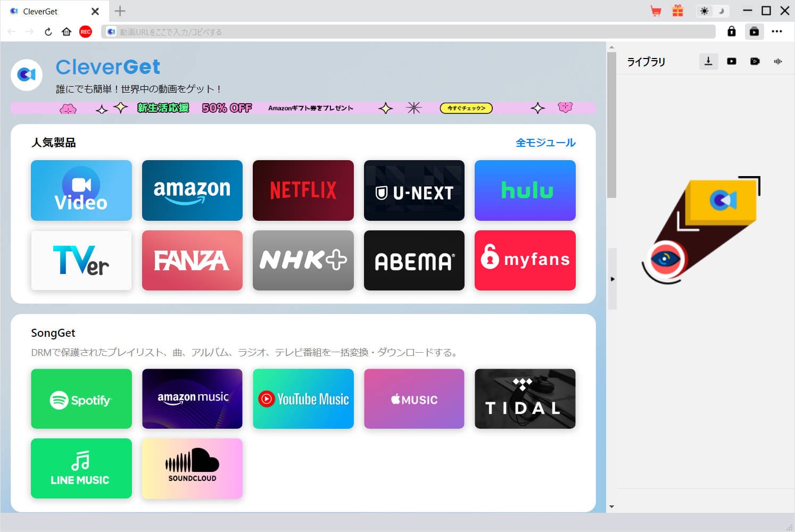Show the downloading tab in library
The image size is (795, 532).
(708, 61)
